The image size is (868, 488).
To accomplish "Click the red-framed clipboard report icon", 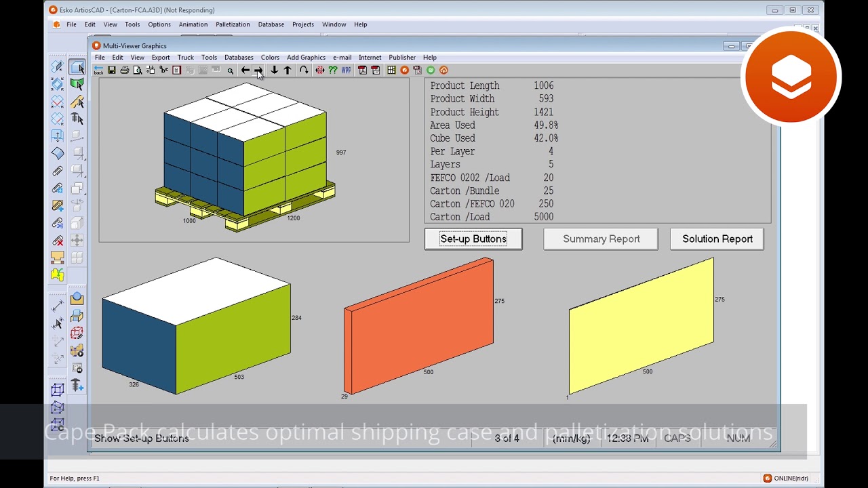I will [176, 70].
